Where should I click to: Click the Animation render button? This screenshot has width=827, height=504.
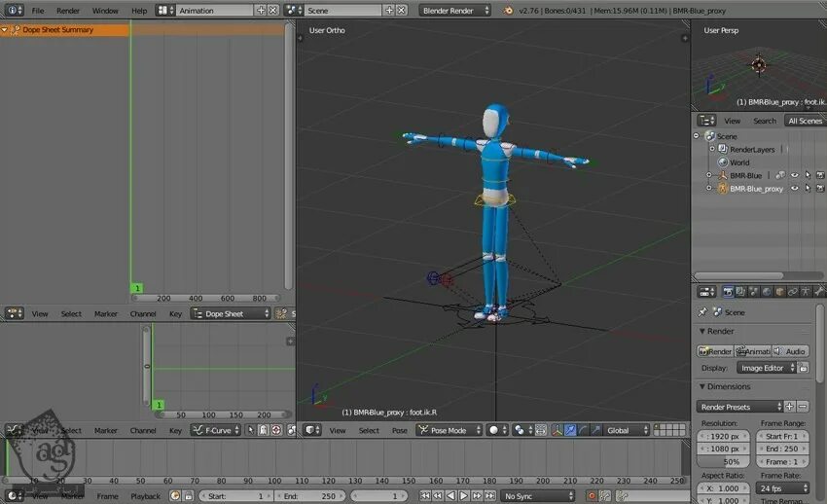point(753,351)
